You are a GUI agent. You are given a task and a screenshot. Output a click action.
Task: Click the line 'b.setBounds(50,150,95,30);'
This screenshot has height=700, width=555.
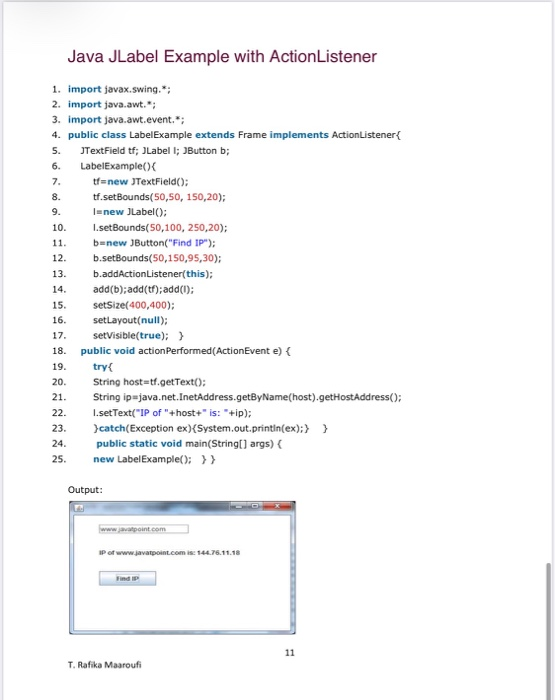click(157, 258)
